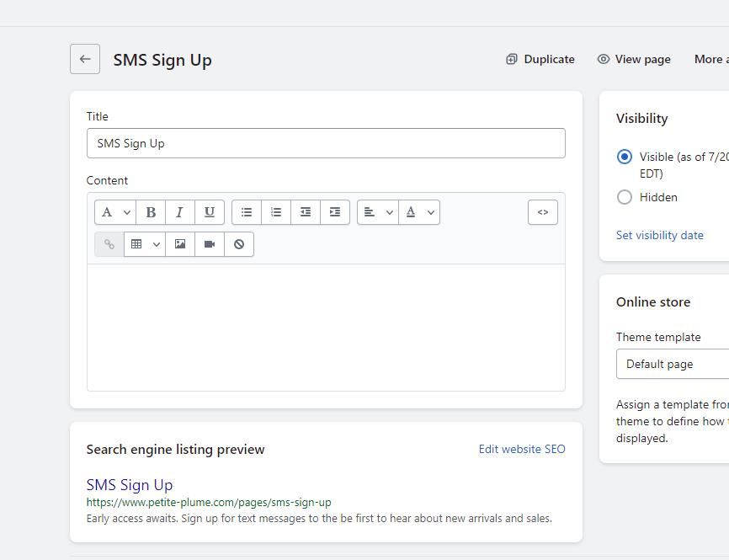The width and height of the screenshot is (729, 560).
Task: Open the text color picker
Action: tap(419, 212)
